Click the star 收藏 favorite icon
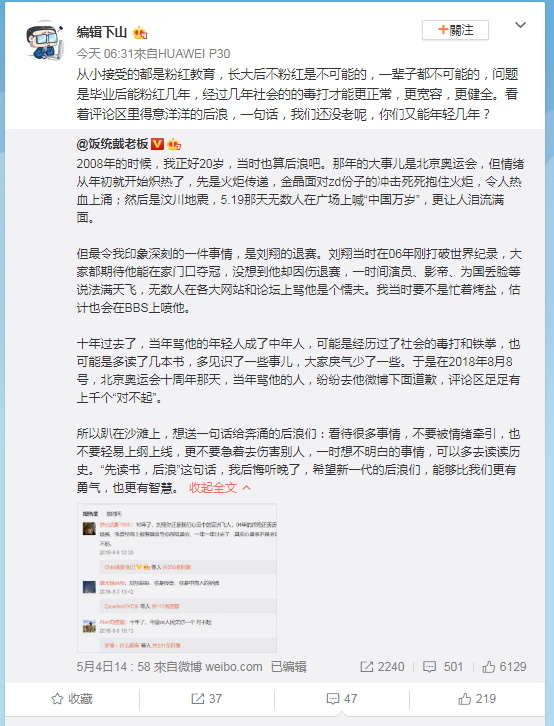 coord(57,699)
